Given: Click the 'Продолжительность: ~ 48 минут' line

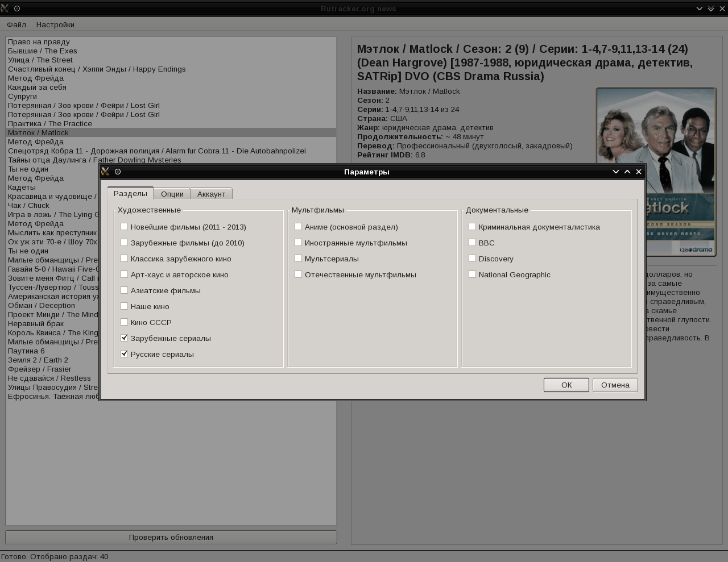Looking at the screenshot, I should [x=420, y=136].
